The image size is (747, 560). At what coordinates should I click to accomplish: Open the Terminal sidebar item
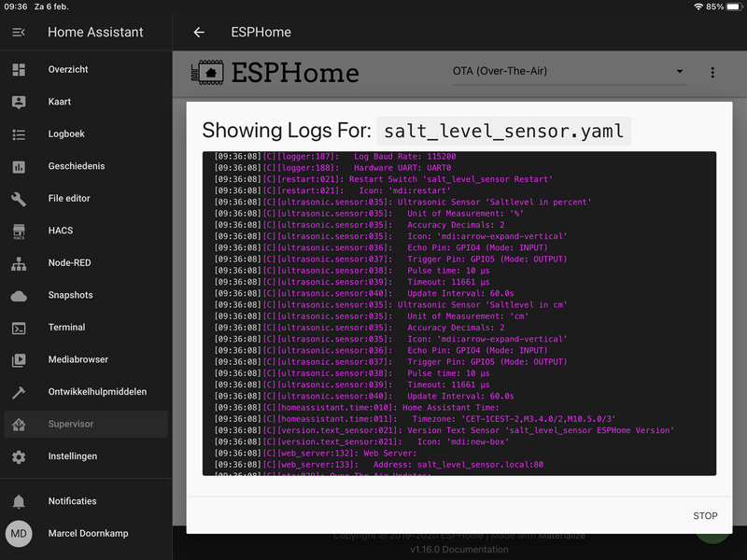[x=66, y=328]
